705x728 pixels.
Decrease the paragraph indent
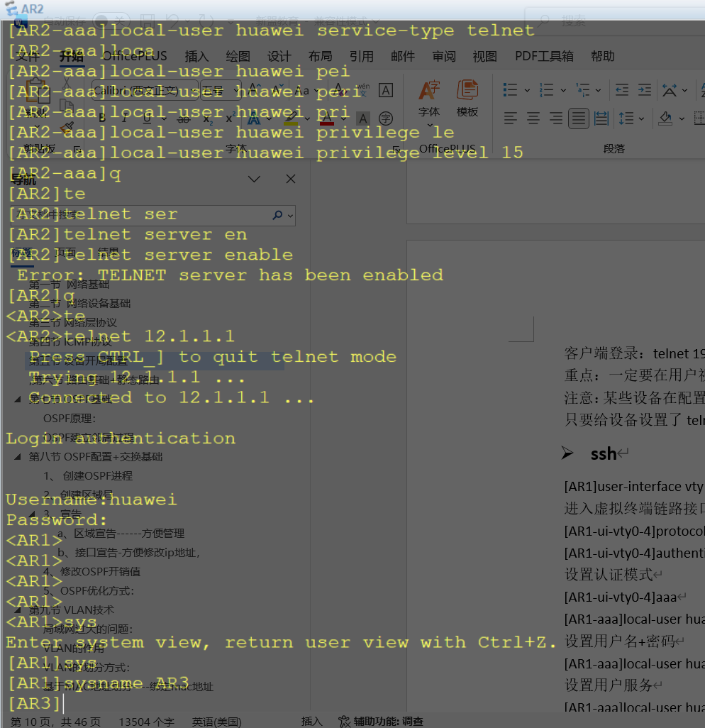622,90
